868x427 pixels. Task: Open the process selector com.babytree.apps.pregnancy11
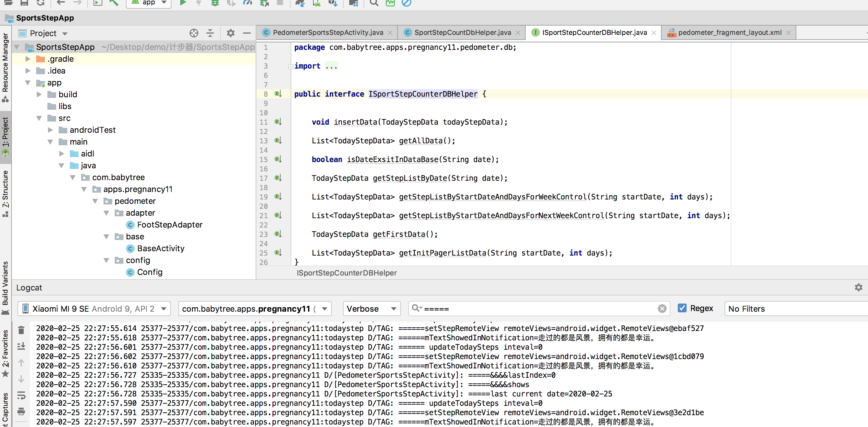click(x=255, y=309)
